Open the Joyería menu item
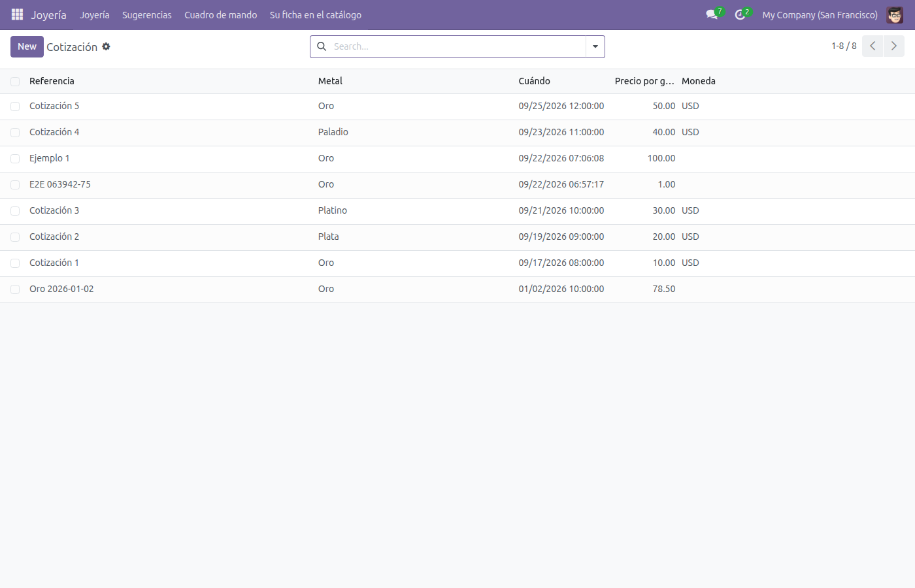Image resolution: width=915 pixels, height=588 pixels. coord(95,15)
